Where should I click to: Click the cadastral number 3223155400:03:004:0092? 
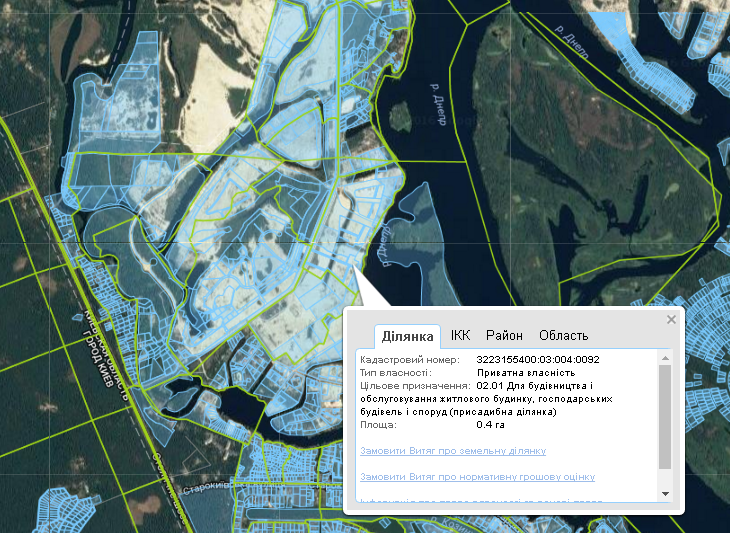pos(538,359)
